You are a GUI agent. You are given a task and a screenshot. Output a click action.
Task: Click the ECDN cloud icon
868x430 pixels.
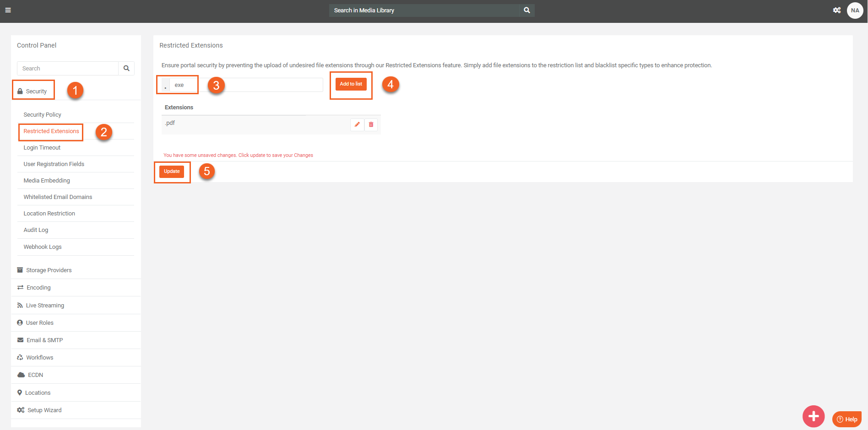pyautogui.click(x=21, y=375)
